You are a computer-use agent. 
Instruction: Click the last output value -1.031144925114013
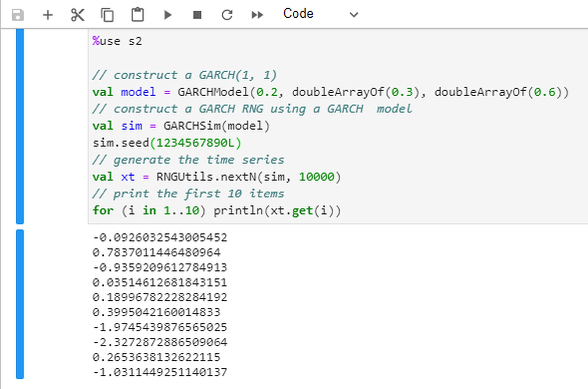160,372
